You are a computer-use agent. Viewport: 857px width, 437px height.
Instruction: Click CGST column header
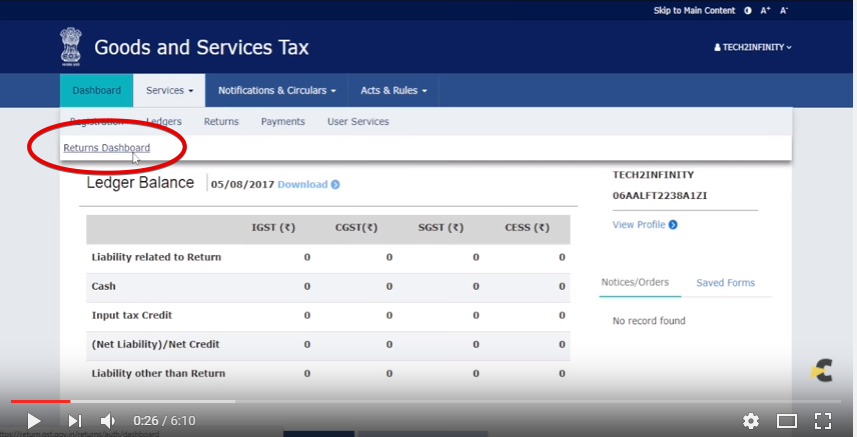pos(356,227)
